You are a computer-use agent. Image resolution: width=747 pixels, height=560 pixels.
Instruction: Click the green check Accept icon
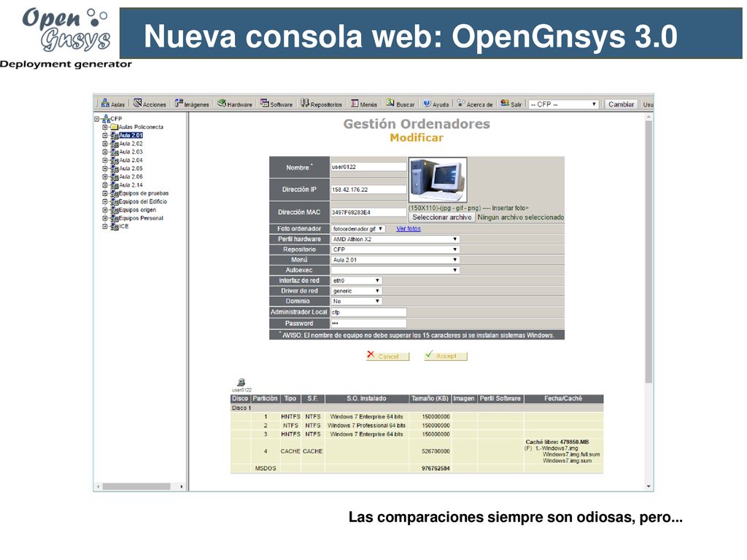(429, 354)
